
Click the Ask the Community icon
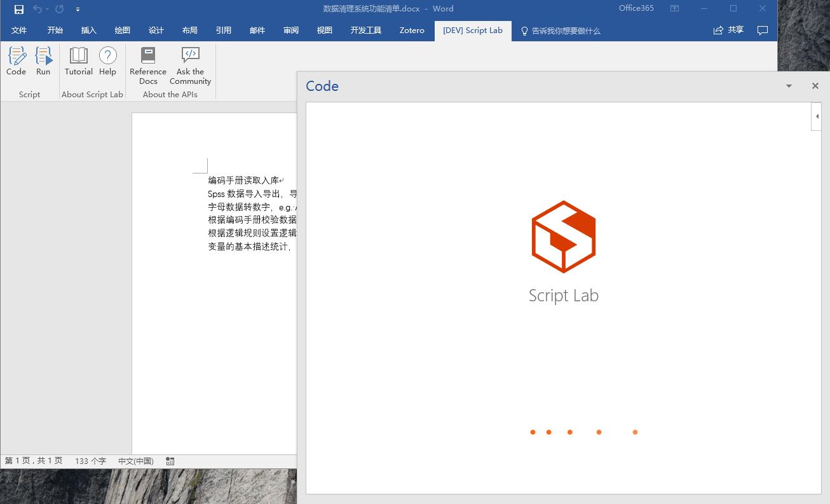(189, 62)
